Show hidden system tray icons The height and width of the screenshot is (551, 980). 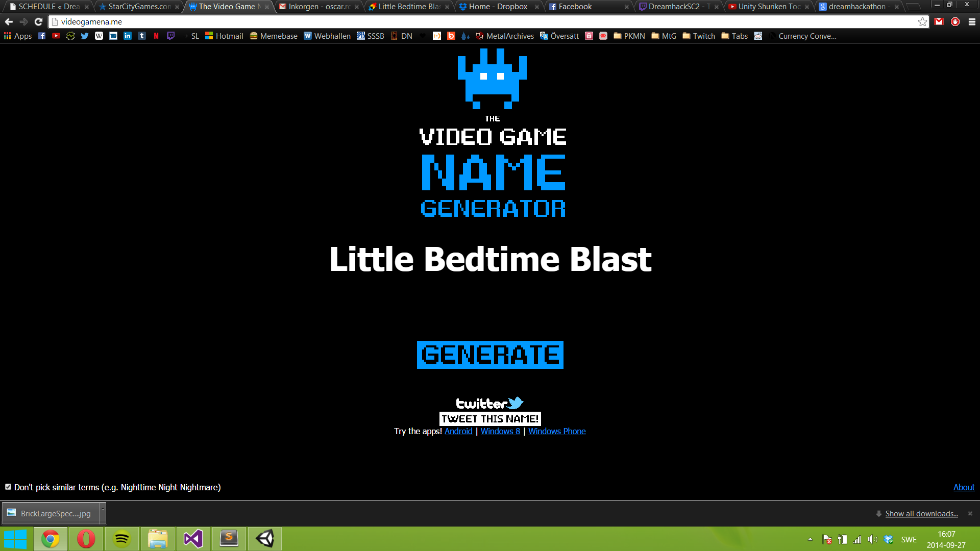point(810,539)
